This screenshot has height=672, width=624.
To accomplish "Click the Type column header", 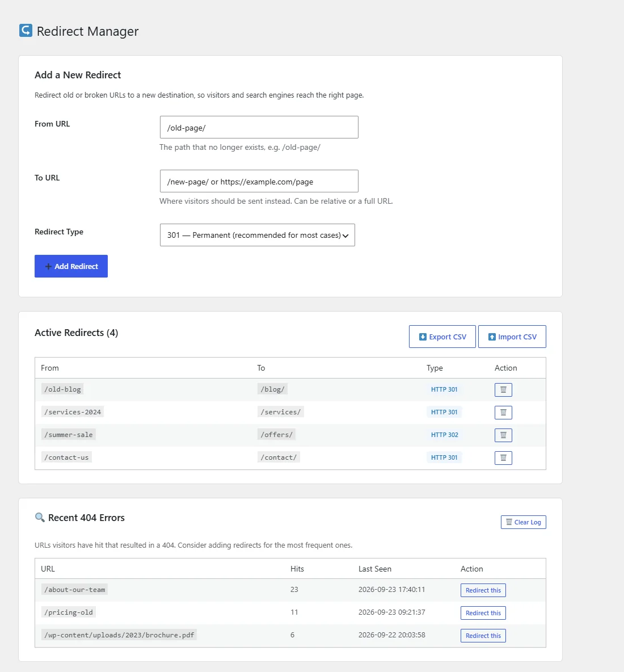I will pyautogui.click(x=435, y=368).
